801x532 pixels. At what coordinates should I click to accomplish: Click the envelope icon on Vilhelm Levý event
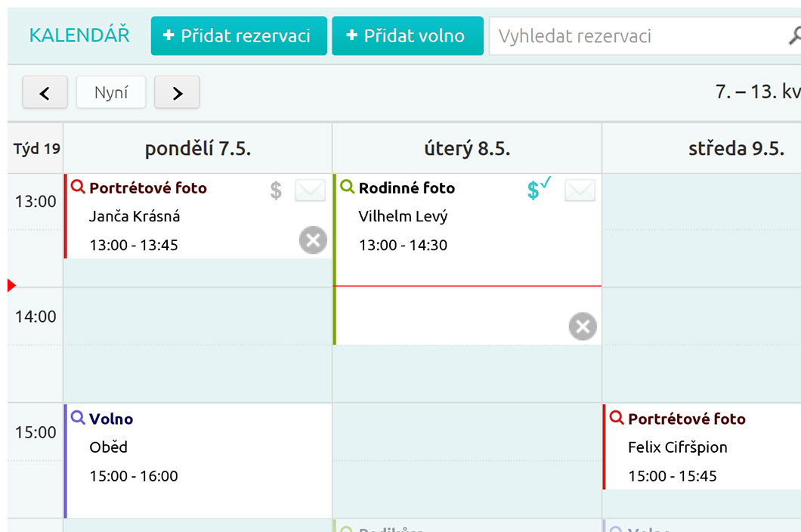pyautogui.click(x=580, y=190)
